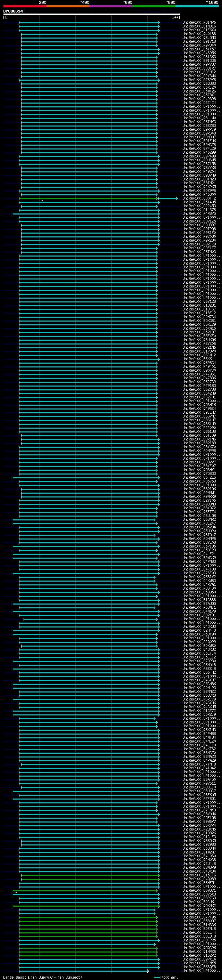The image size is (222, 980).
Task: Select hit UniRef100_Q6L5M3
Action: (199, 38)
